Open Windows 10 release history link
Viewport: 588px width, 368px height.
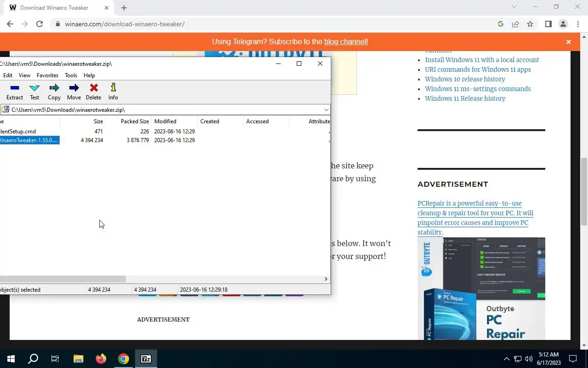tap(465, 79)
